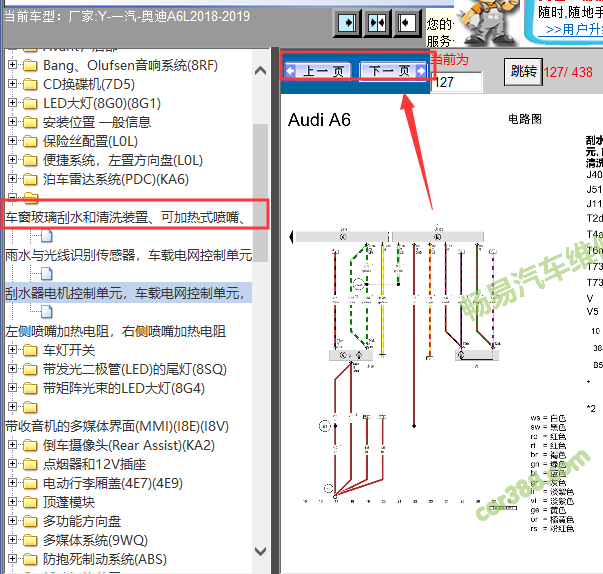Click the split-view panel layout button
Screen dimensions: 603x574
(x=377, y=23)
